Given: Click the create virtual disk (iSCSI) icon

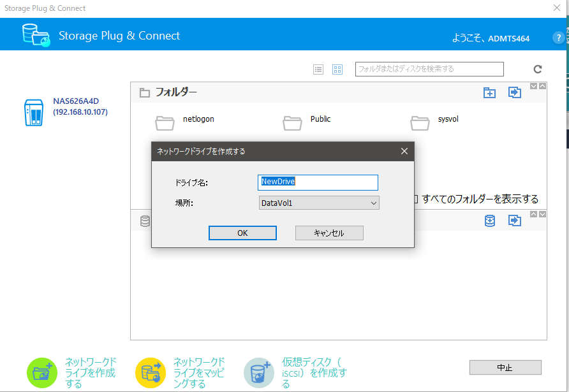Looking at the screenshot, I should click(259, 372).
